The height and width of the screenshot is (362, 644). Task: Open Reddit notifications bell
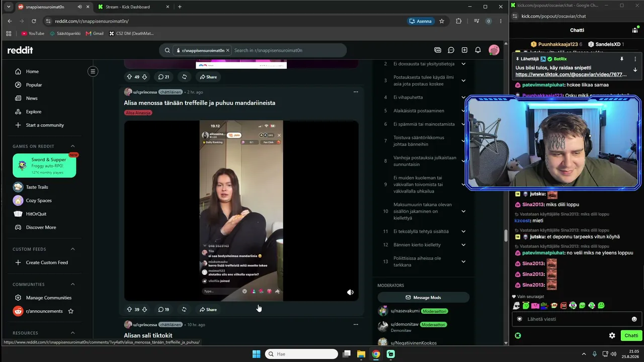click(x=478, y=50)
